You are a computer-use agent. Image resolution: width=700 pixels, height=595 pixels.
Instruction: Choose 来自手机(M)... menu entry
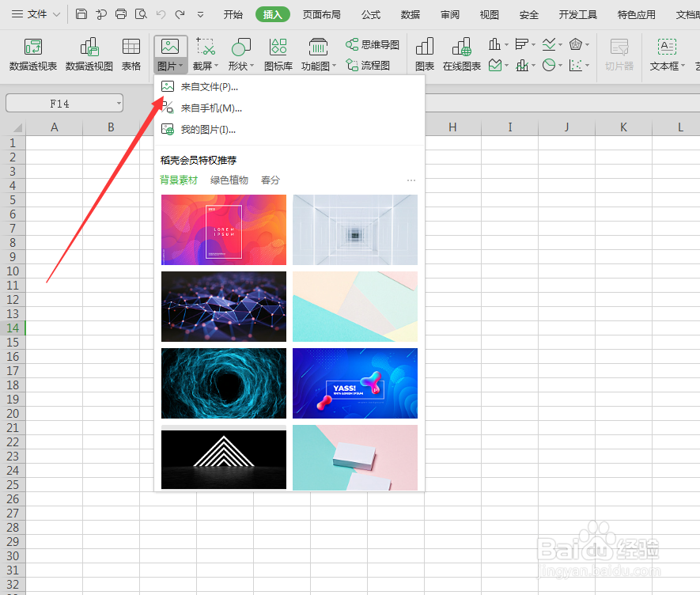pos(289,108)
